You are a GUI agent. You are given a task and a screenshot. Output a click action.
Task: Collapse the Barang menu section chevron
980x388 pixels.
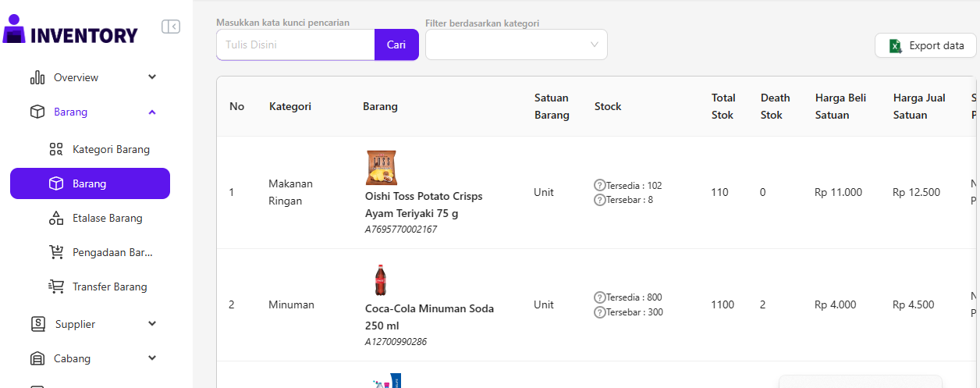click(x=152, y=112)
